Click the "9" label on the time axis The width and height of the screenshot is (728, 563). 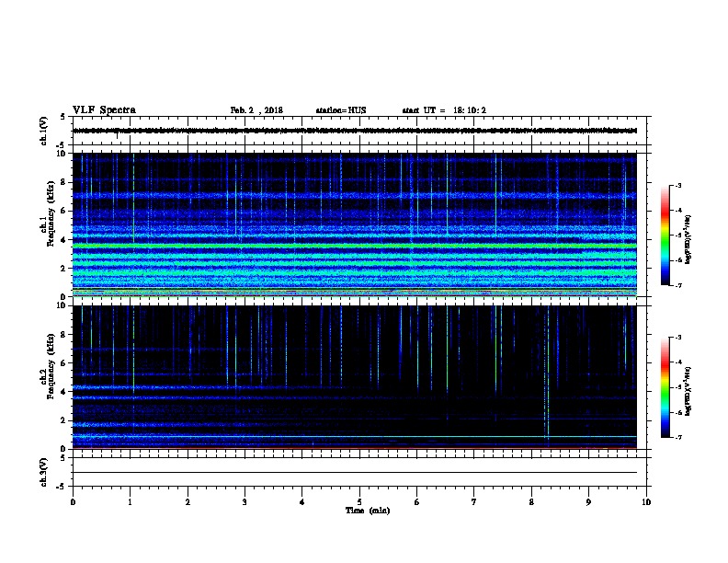coord(588,501)
